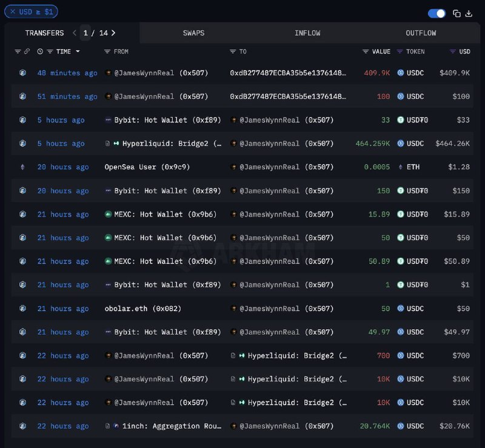Click USD amount $15.89
This screenshot has width=485, height=448.
(x=457, y=214)
